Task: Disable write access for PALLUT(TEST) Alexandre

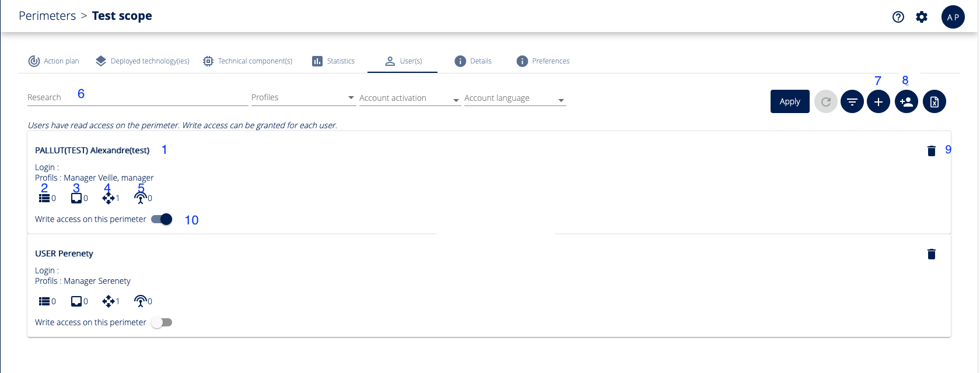Action: click(x=162, y=219)
